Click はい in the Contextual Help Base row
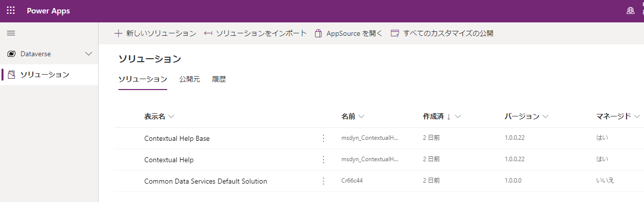This screenshot has height=202, width=644. coord(602,138)
